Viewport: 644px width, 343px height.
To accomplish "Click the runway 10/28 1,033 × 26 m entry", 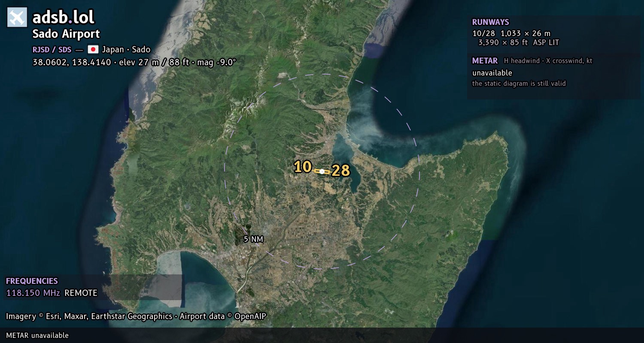I will 511,33.
